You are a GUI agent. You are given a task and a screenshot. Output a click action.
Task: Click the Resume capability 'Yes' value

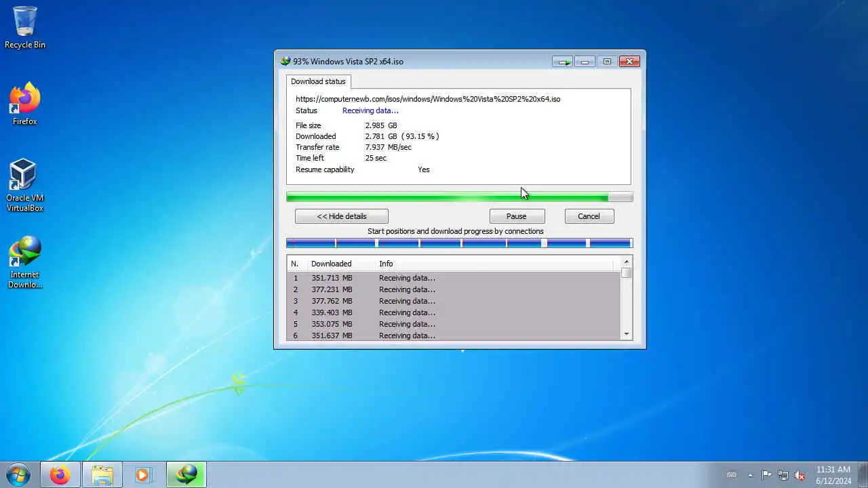click(x=424, y=169)
